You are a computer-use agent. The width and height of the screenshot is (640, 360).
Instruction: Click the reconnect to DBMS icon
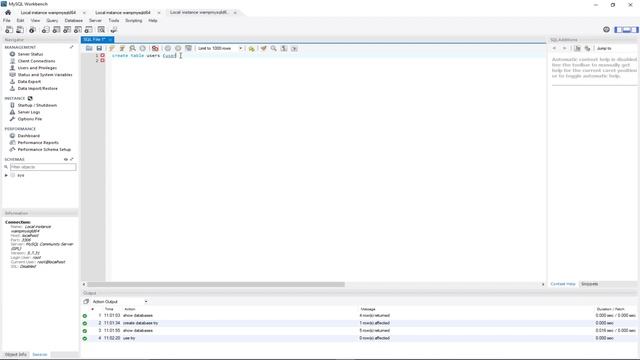click(x=113, y=30)
